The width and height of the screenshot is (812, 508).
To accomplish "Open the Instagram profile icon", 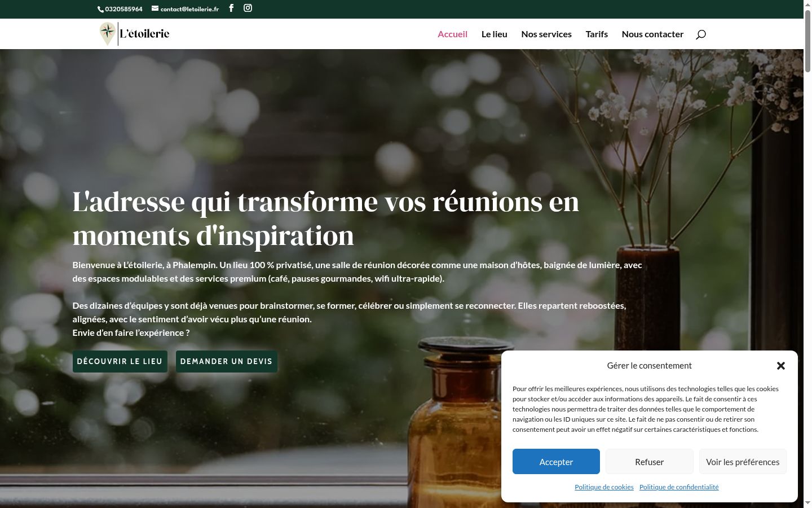I will point(248,8).
